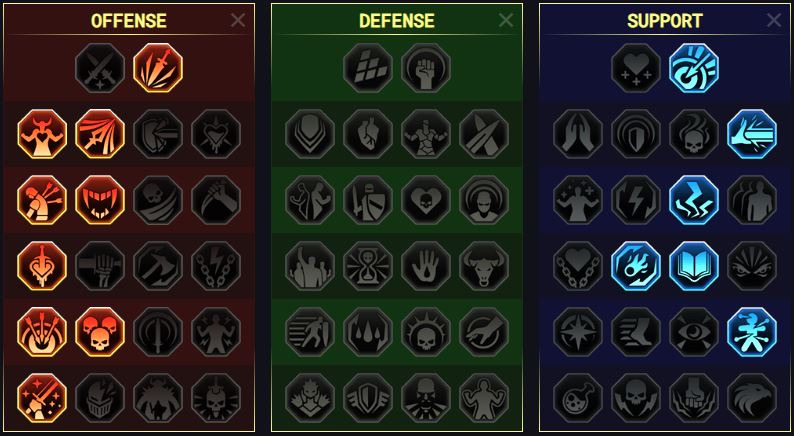The image size is (794, 436).
Task: Click the blue fireball mastery icon
Action: [636, 266]
